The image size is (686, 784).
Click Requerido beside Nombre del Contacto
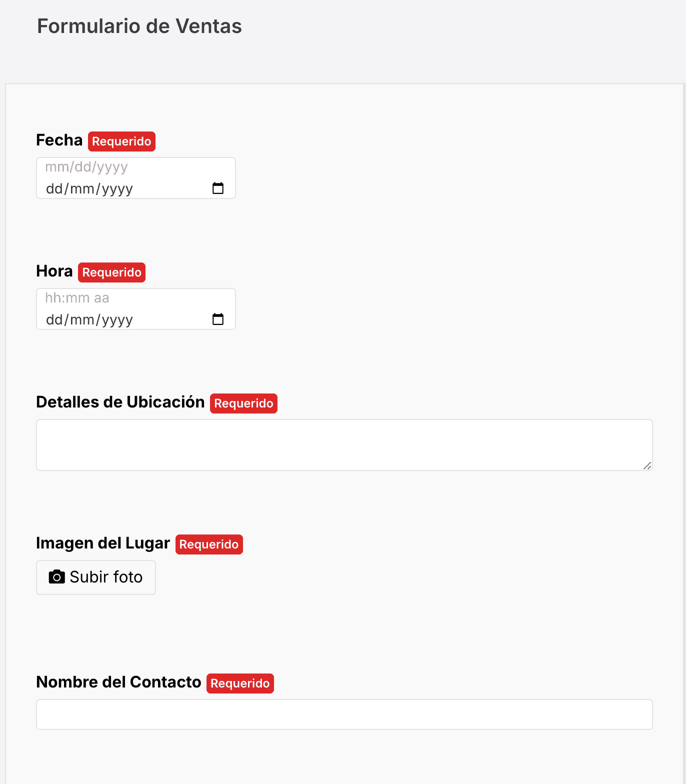click(240, 683)
